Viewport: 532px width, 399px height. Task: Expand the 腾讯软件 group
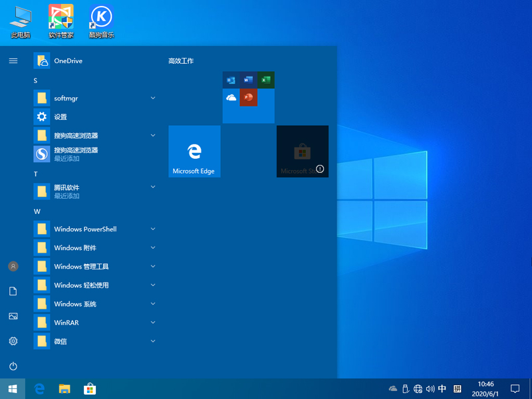click(153, 188)
